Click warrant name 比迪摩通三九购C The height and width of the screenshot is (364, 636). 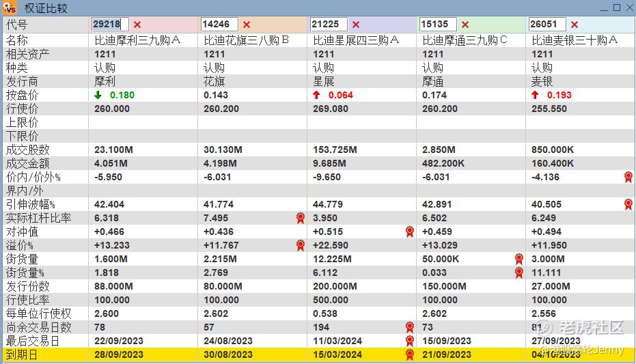pyautogui.click(x=465, y=40)
